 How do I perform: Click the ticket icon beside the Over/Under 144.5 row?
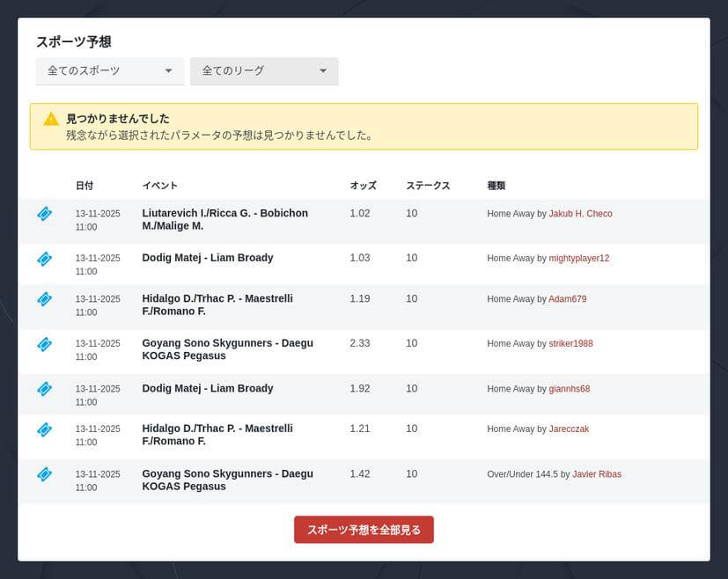44,474
